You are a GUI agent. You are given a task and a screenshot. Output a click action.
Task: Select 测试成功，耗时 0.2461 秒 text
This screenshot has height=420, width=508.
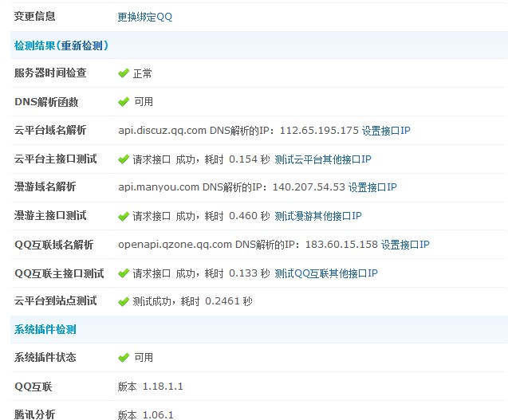coord(192,301)
